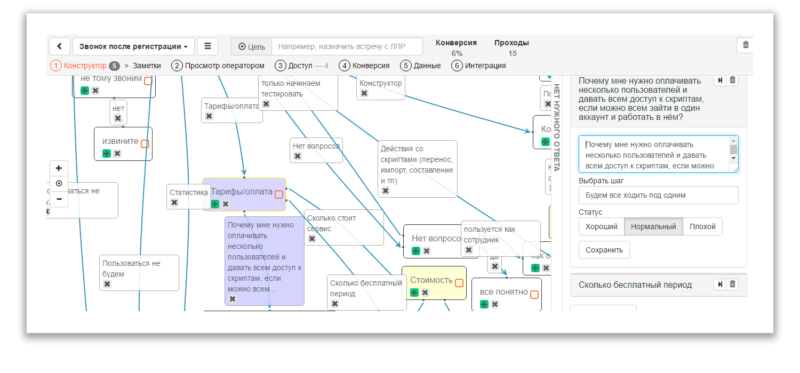Select the 'Сколько стоит сервис' answer box
This screenshot has width=800, height=373.
coord(344,228)
